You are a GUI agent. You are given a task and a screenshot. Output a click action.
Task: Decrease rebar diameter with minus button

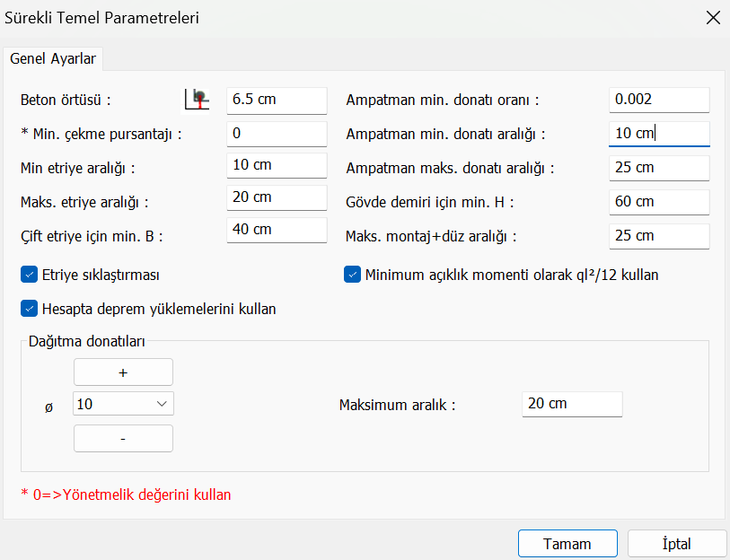123,438
